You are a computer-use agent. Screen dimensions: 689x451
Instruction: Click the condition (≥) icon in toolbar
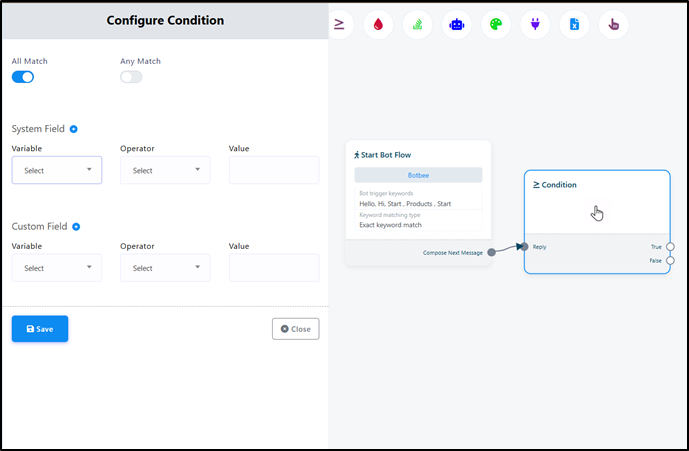point(339,24)
